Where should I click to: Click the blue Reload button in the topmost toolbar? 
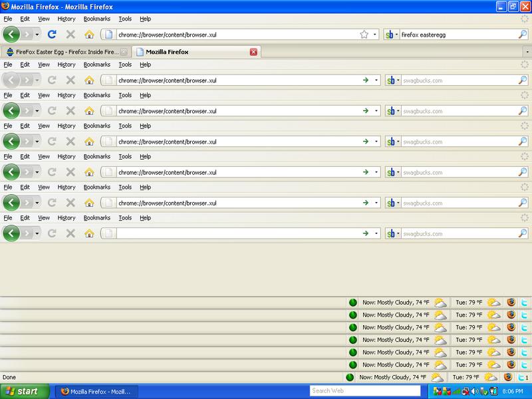click(x=52, y=35)
